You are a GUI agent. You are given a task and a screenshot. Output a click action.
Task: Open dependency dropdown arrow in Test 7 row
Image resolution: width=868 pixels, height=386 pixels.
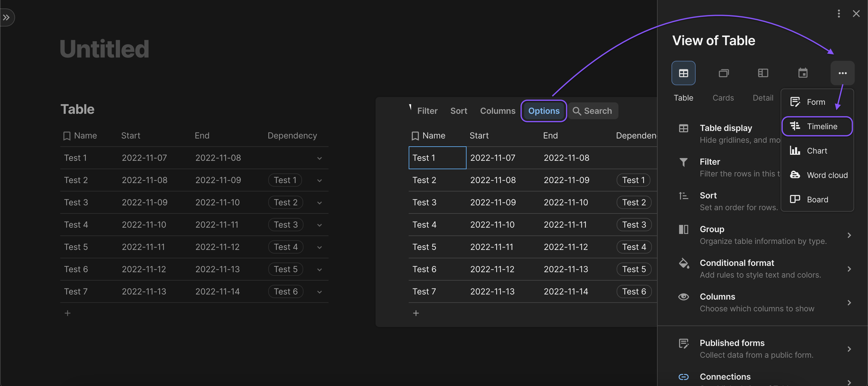(319, 292)
